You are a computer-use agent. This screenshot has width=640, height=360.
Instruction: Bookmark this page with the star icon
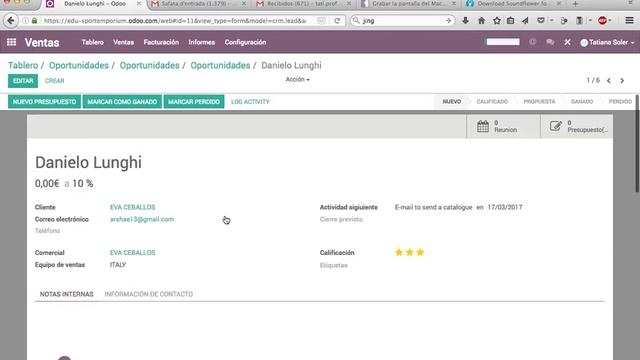496,20
